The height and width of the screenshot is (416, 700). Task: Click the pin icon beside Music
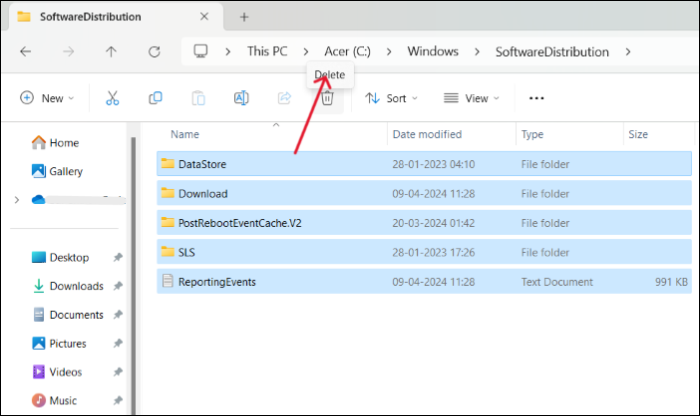(118, 400)
